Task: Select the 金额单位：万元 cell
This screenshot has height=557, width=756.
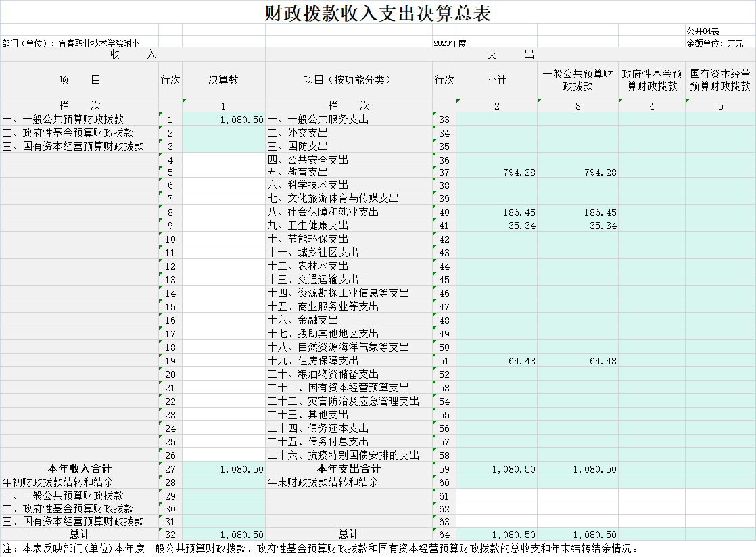Action: click(715, 43)
